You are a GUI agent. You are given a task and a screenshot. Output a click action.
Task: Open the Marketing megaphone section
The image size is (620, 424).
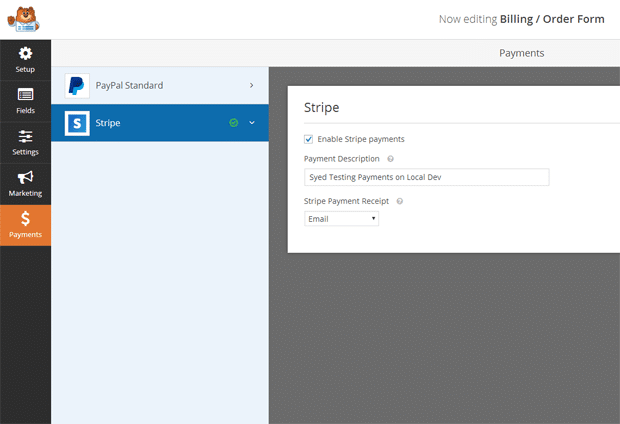(25, 184)
